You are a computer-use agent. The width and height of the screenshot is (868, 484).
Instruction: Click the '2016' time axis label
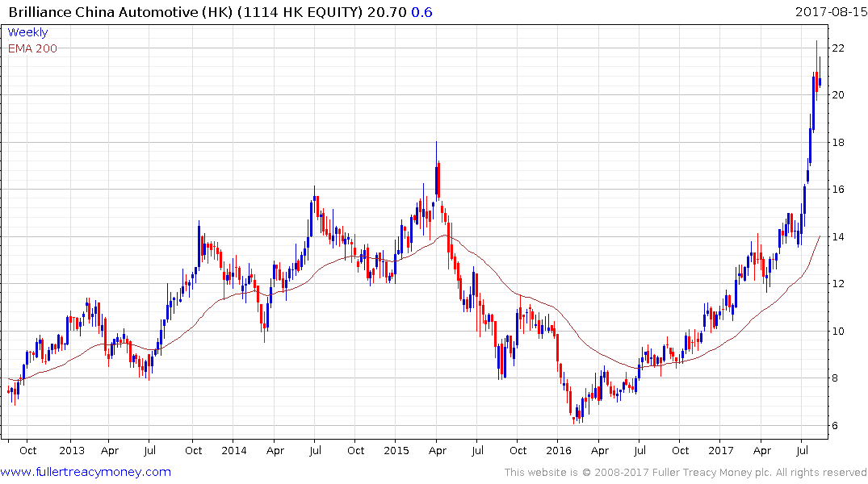pyautogui.click(x=559, y=451)
